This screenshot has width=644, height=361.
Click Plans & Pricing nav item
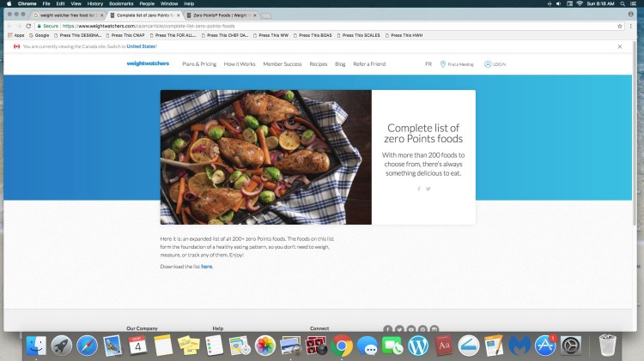(x=199, y=64)
